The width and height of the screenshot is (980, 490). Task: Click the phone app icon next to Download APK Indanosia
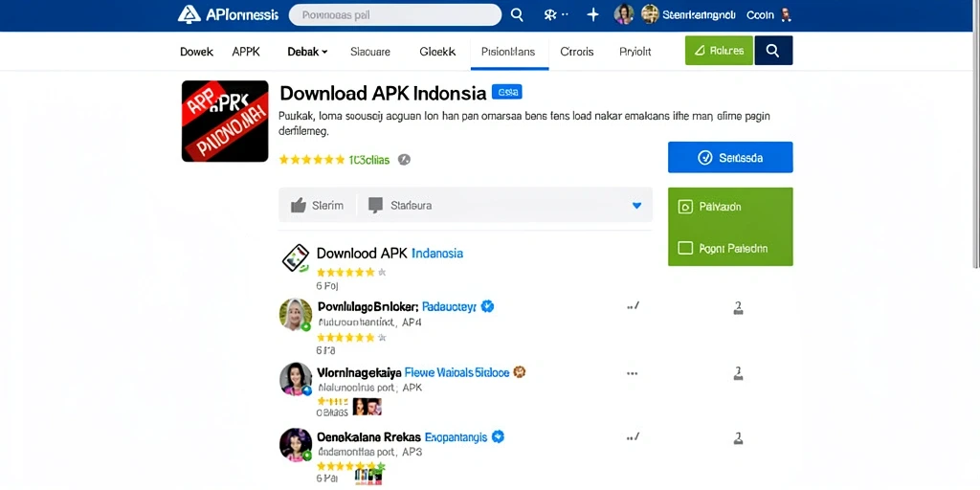[296, 258]
